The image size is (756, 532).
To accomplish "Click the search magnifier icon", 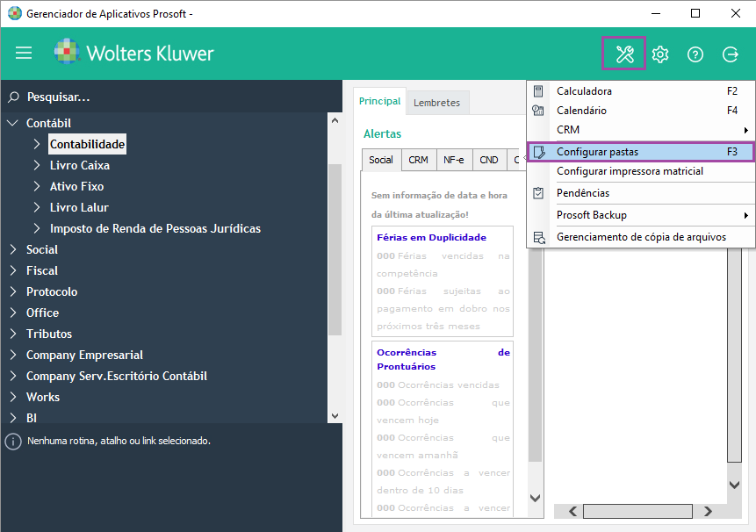I will tap(13, 97).
